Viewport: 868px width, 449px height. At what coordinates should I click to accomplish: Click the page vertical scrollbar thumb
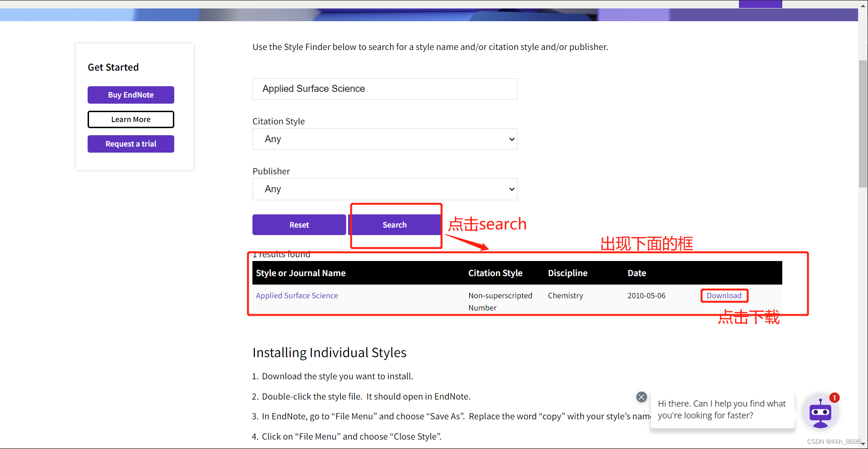(x=863, y=123)
